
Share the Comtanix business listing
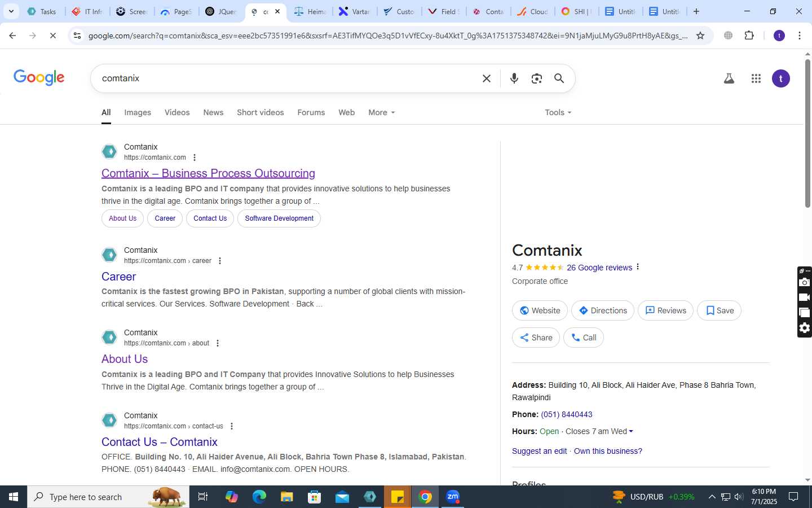[x=536, y=338]
